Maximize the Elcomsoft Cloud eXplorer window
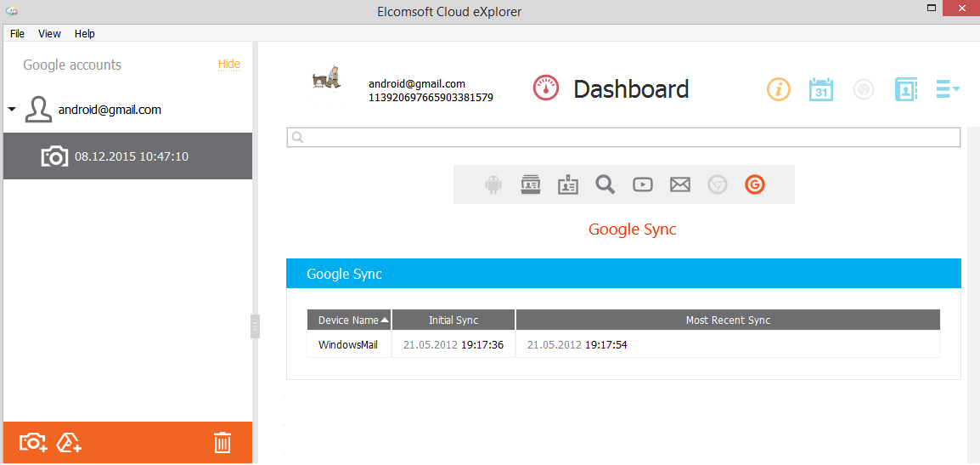This screenshot has height=465, width=980. point(932,8)
